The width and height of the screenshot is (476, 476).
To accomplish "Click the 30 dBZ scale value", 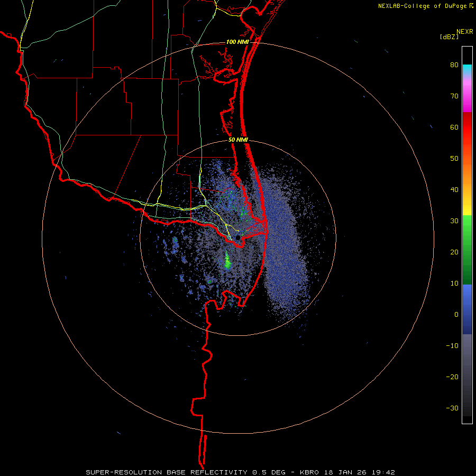I will (454, 221).
